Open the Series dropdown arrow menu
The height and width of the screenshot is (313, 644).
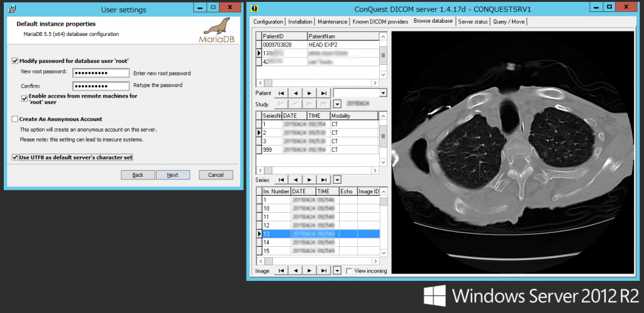337,179
